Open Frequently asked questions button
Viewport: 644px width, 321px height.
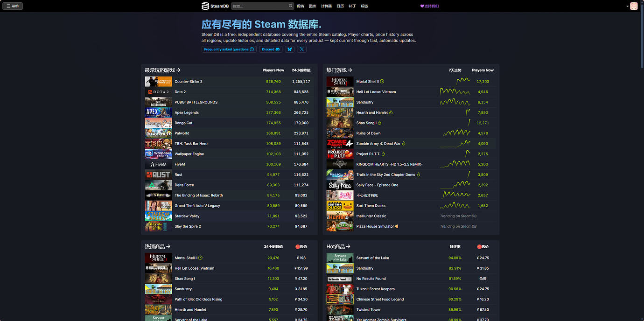229,49
